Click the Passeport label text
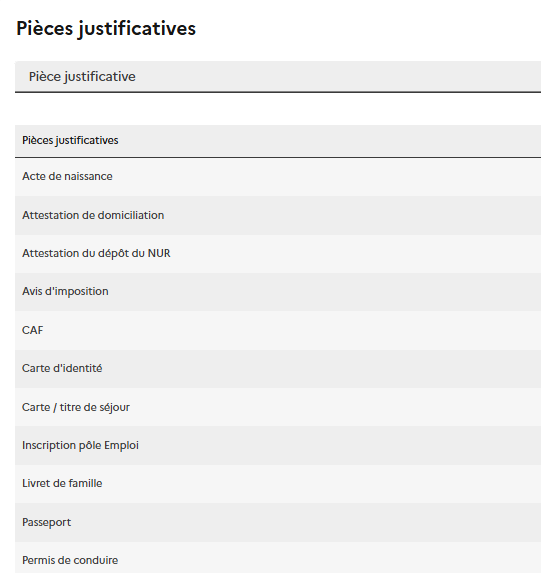 pos(46,523)
